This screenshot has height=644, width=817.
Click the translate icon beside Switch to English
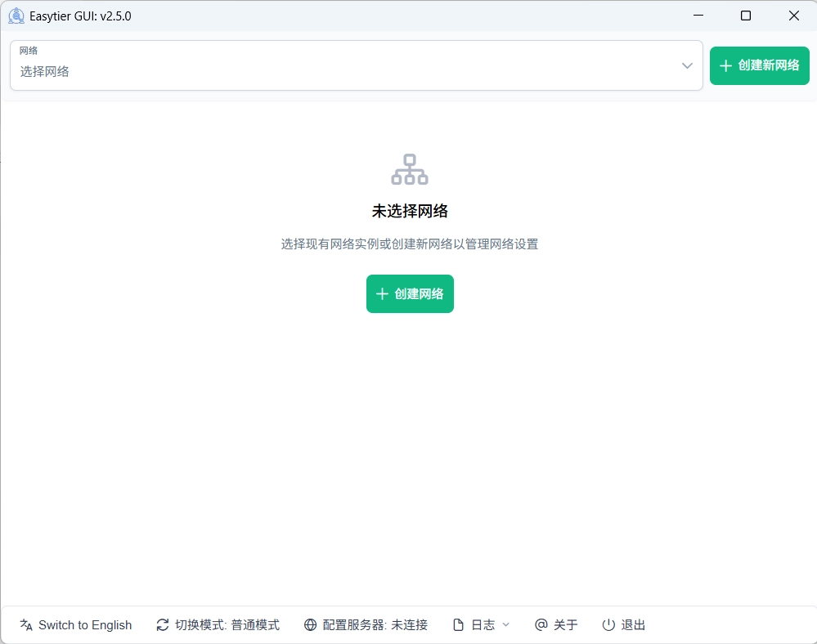(26, 625)
